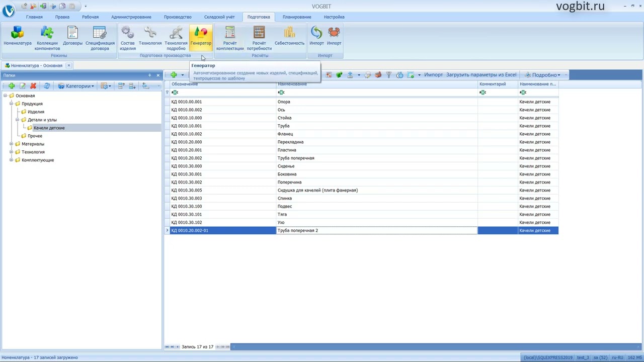Close the Номенклатура - Основная document tab
644x362 pixels.
pyautogui.click(x=69, y=65)
